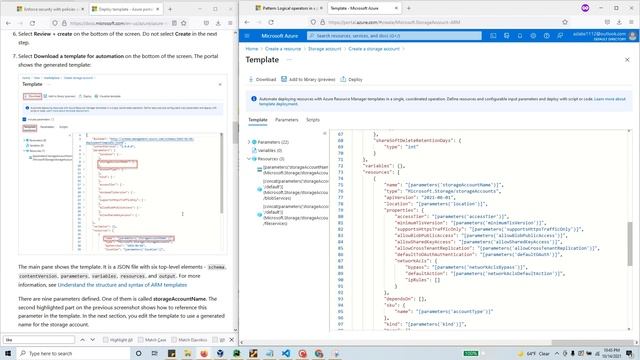Image resolution: width=640 pixels, height=360 pixels.
Task: Select the Template tab
Action: coord(258,120)
